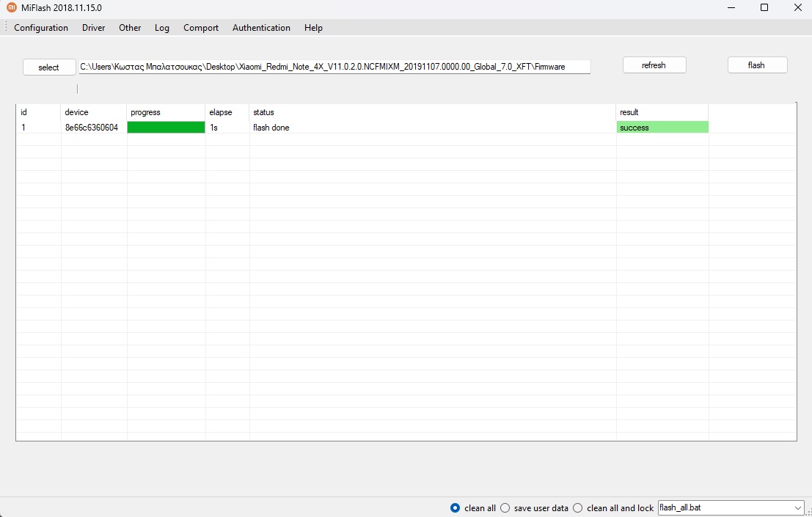
Task: Click the progress column header
Action: coord(167,112)
